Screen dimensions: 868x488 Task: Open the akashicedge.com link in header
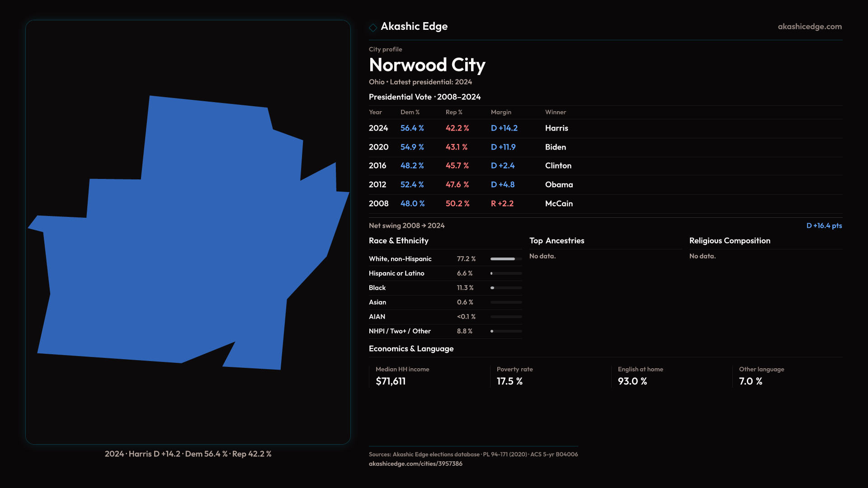click(809, 27)
